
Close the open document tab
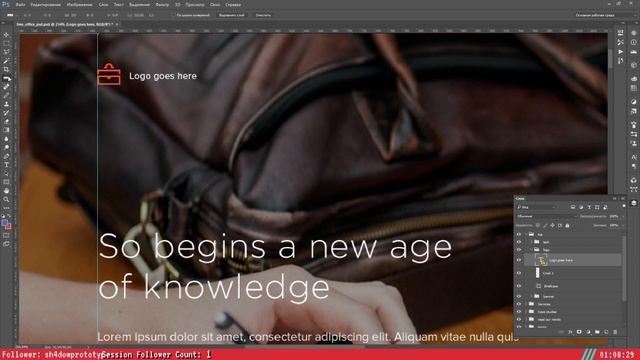tap(117, 24)
